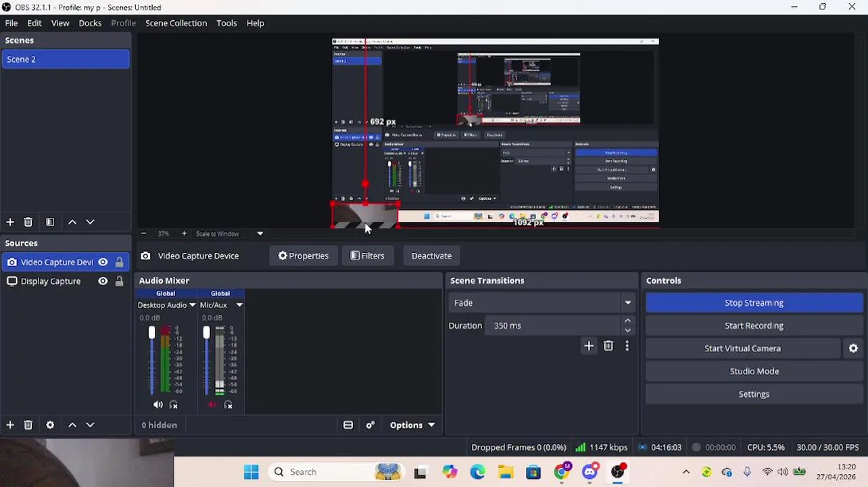Viewport: 868px width, 487px height.
Task: Increase transition duration stepper up
Action: (627, 321)
